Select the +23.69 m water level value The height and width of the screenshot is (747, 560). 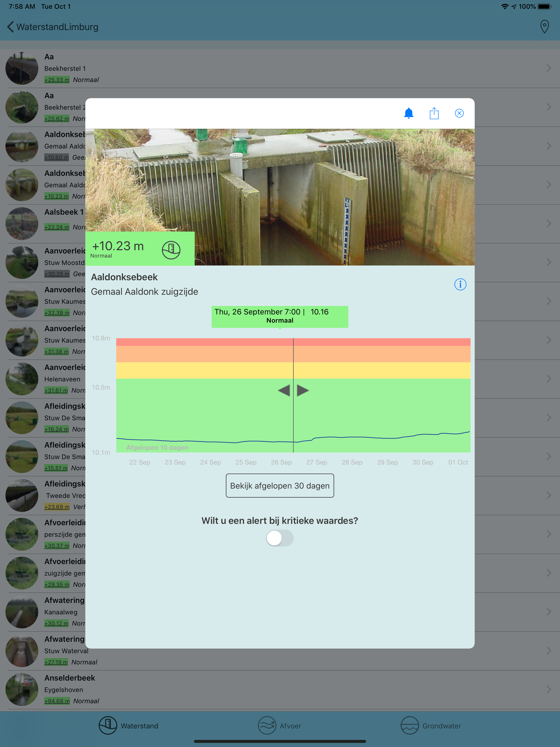pos(57,507)
